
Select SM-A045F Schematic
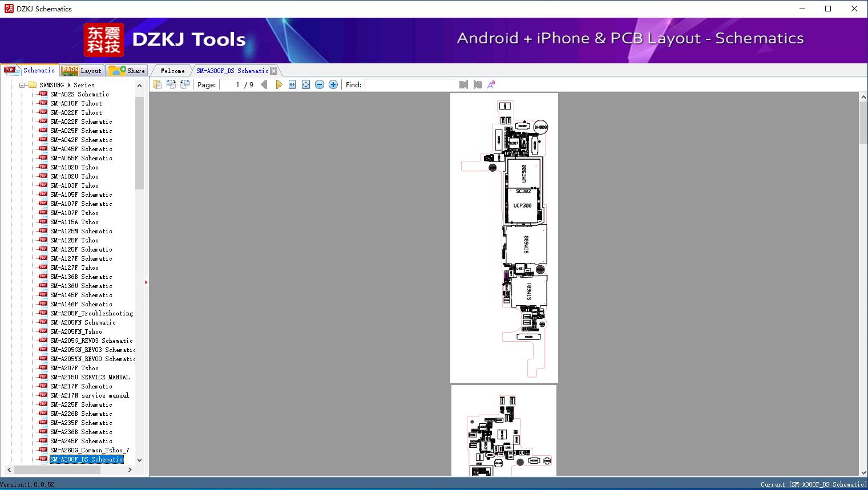click(81, 149)
